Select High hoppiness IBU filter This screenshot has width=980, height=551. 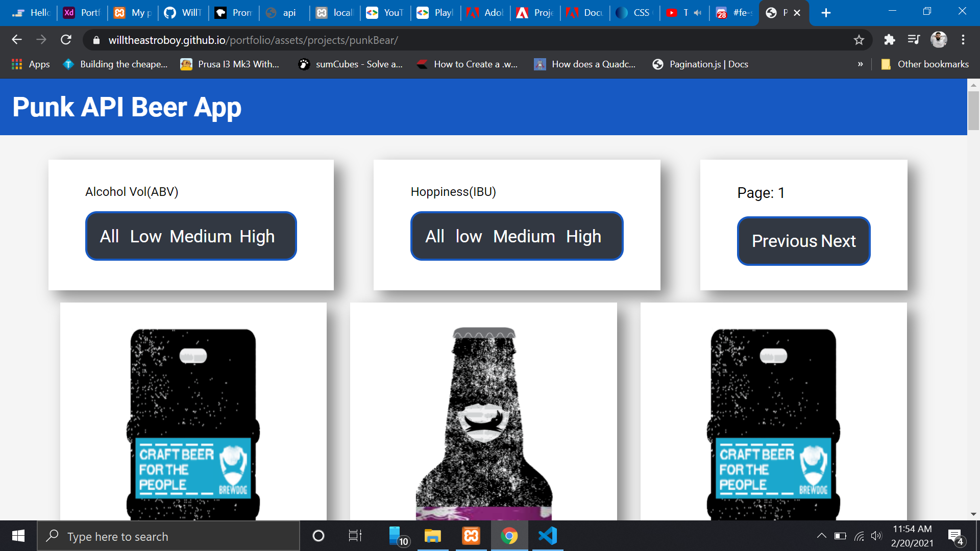[x=583, y=237]
